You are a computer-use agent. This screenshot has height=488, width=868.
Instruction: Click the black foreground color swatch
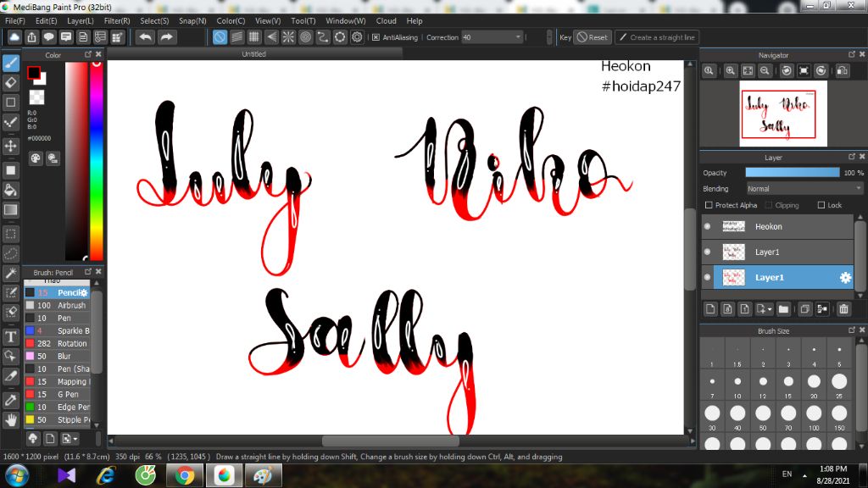33,73
